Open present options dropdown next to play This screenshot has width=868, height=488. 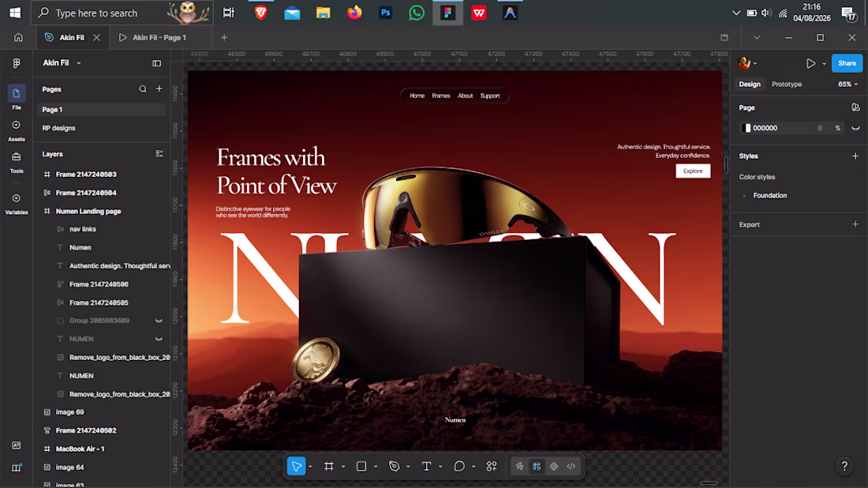[825, 64]
